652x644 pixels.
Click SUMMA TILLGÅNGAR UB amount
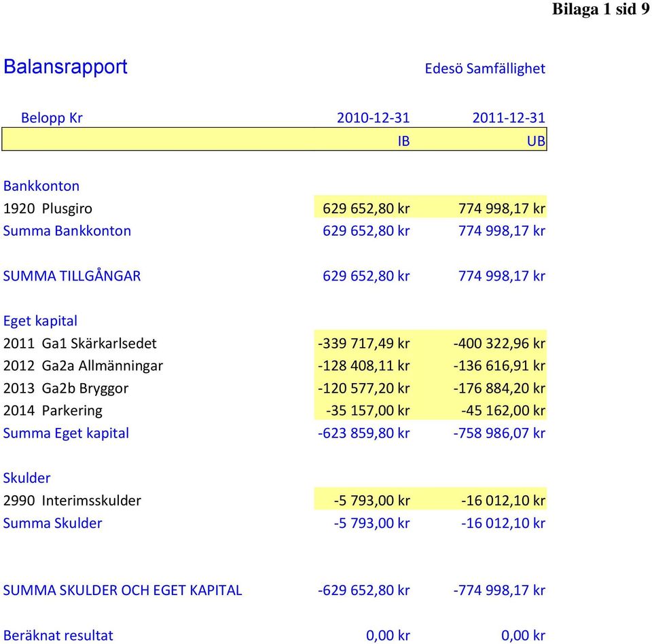point(501,276)
